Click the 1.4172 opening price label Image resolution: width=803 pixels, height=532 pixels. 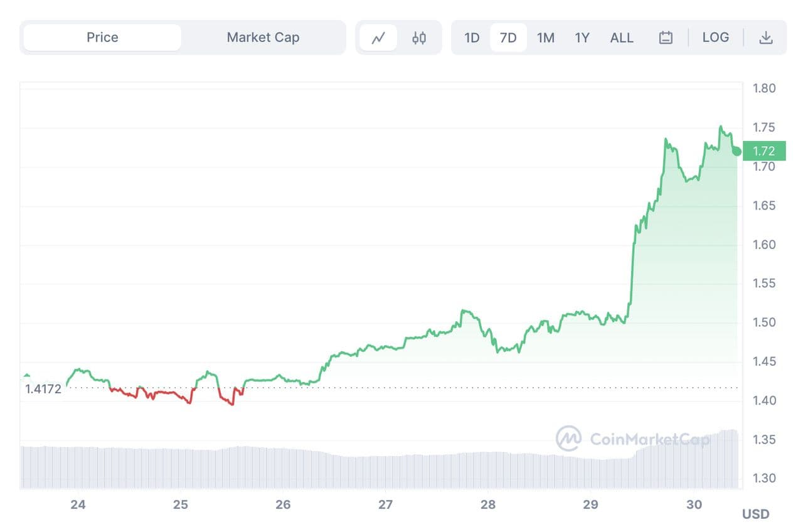(x=43, y=389)
